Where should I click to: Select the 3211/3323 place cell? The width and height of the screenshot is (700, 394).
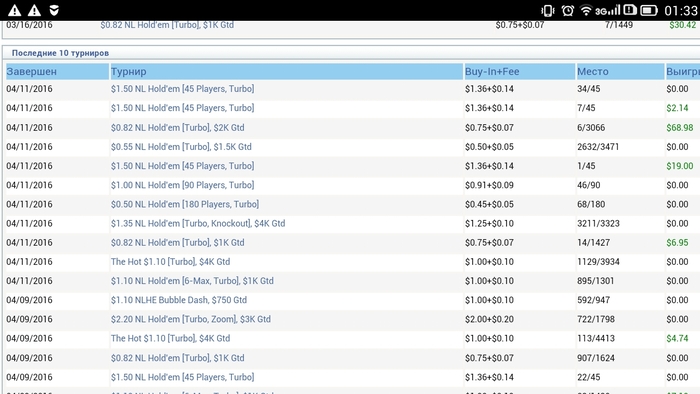598,224
